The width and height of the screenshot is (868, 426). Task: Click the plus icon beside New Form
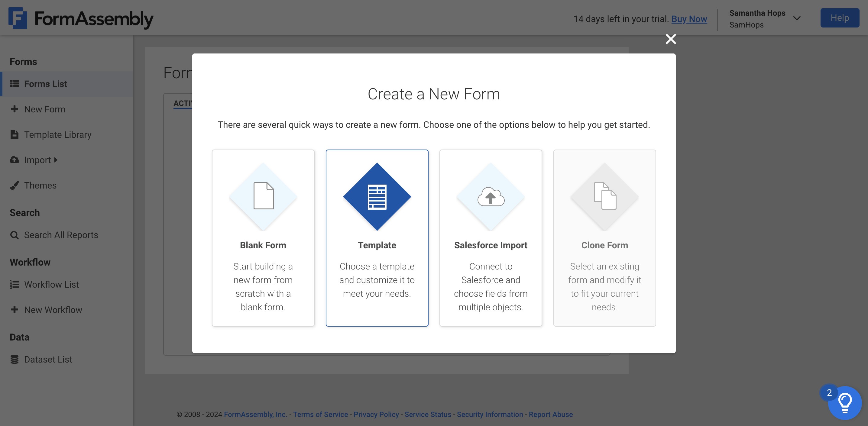tap(14, 109)
